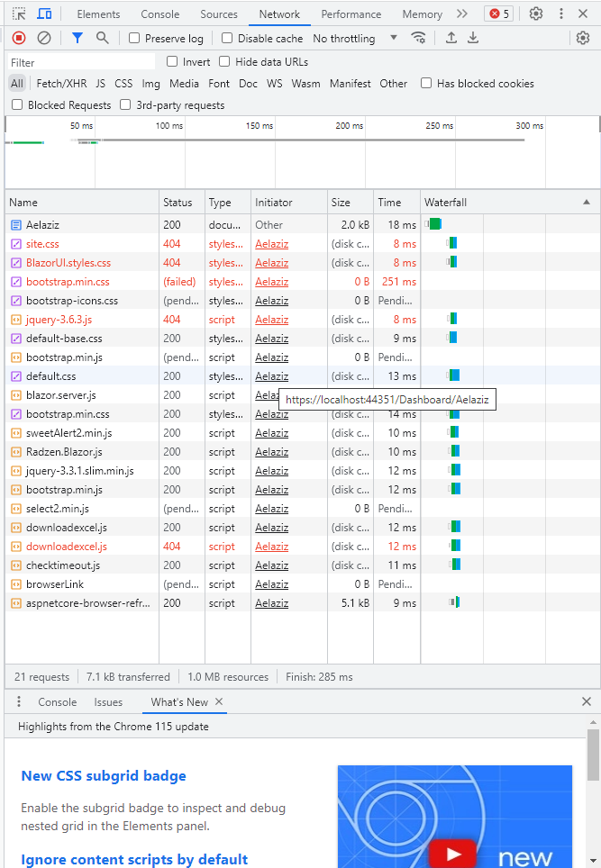Check Blocked Requests
Screen dimensions: 601x868
coord(17,104)
